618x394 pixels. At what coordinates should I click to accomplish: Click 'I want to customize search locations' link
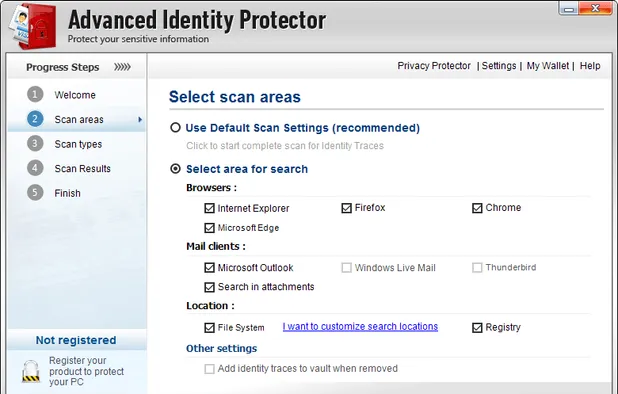point(360,327)
